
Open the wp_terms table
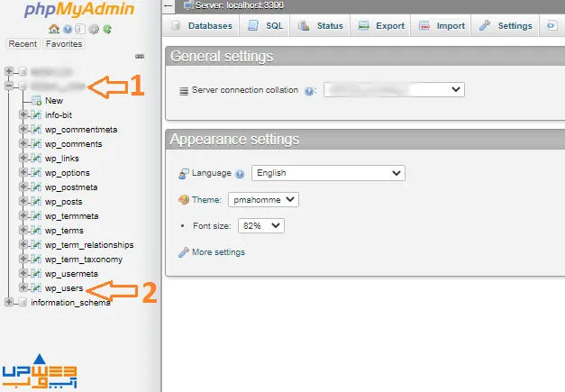click(x=64, y=231)
